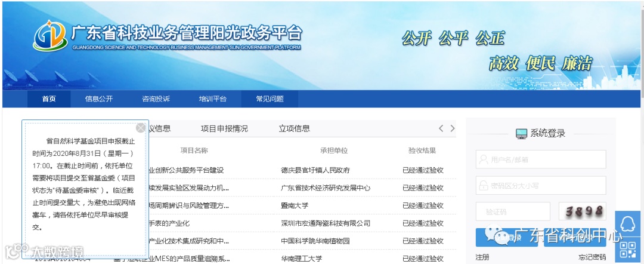Switch to the 立项信息 tab
Viewport: 644px width, 264px height.
point(294,128)
